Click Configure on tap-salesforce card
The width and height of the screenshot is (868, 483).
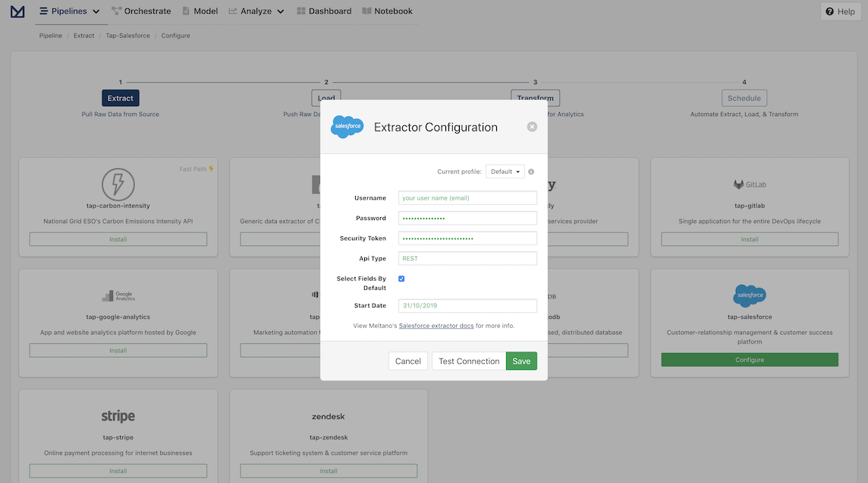pos(750,360)
